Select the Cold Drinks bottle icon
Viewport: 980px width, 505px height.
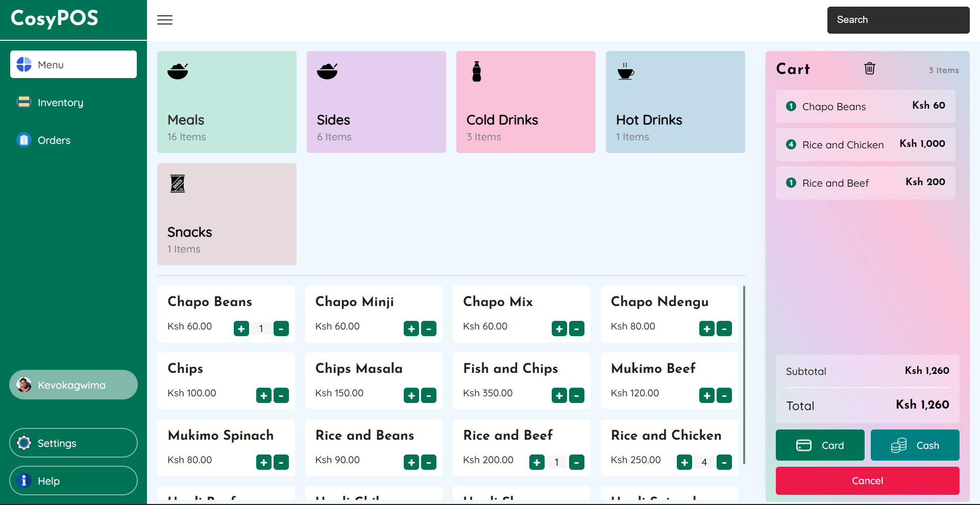pyautogui.click(x=476, y=71)
